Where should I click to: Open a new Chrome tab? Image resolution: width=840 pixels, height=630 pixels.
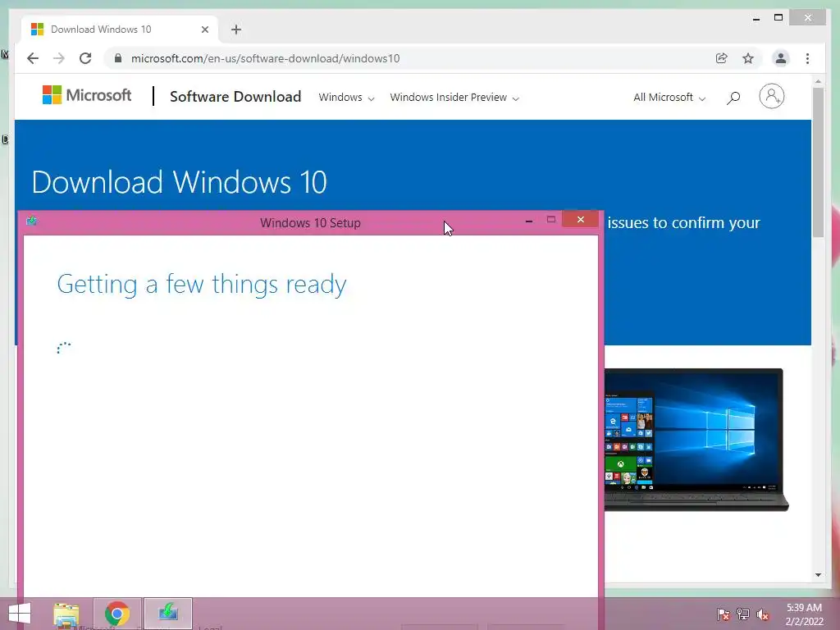[236, 30]
